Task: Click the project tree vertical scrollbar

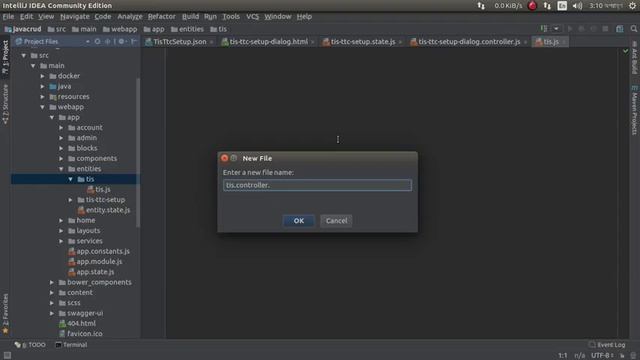Action: (x=138, y=152)
